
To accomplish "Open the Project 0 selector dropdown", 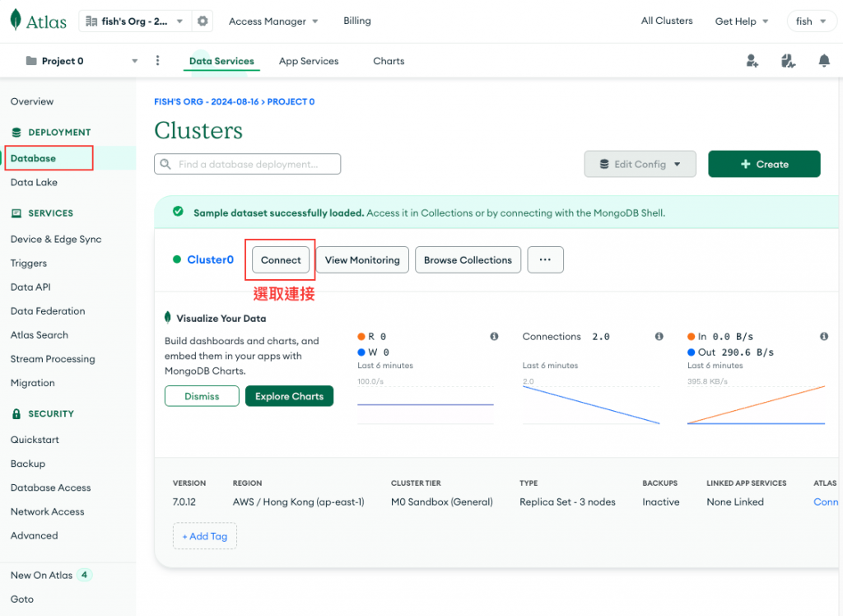I will (82, 61).
